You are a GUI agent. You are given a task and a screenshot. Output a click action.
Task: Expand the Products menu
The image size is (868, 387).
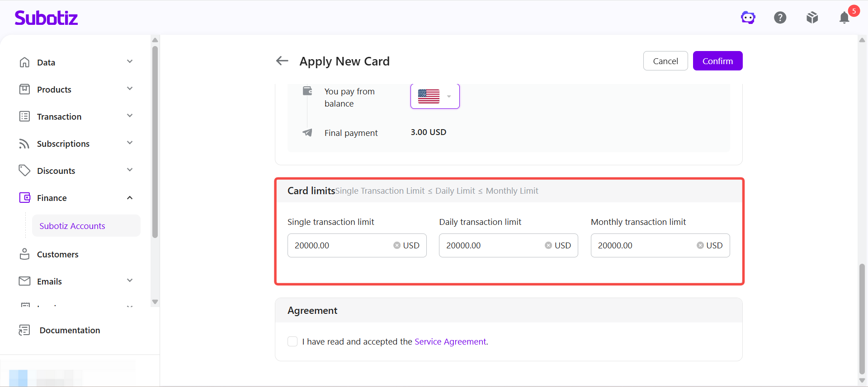(76, 89)
